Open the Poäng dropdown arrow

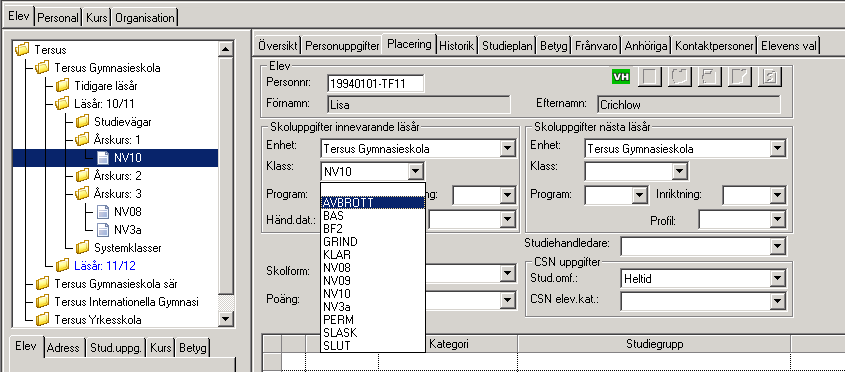point(507,300)
